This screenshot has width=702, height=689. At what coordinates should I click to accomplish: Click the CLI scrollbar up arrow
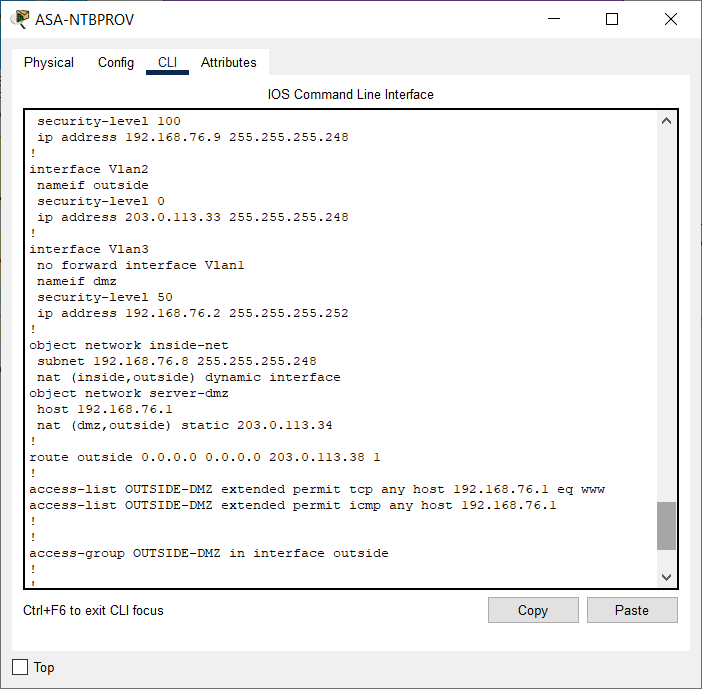click(x=666, y=121)
